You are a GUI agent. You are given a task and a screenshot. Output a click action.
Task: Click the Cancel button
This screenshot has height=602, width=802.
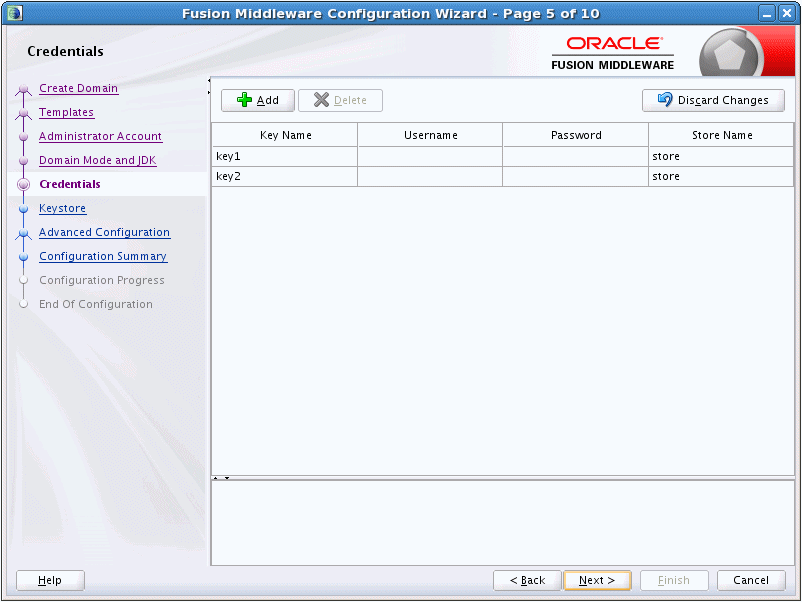pos(751,580)
